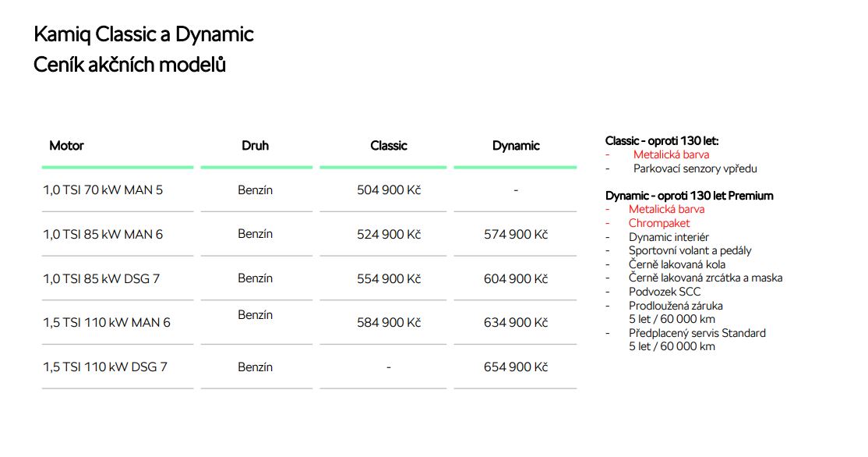Select the 654 900 Kč price
The image size is (868, 457).
coord(515,367)
